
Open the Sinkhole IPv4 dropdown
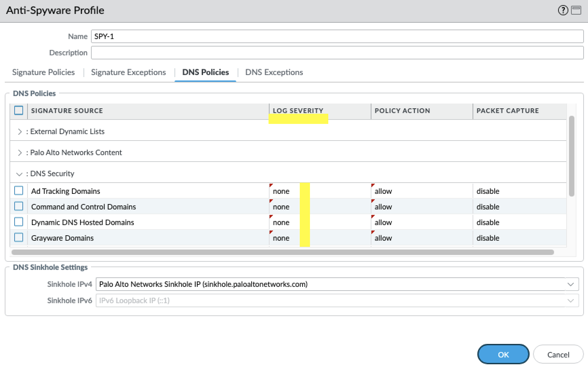click(571, 284)
